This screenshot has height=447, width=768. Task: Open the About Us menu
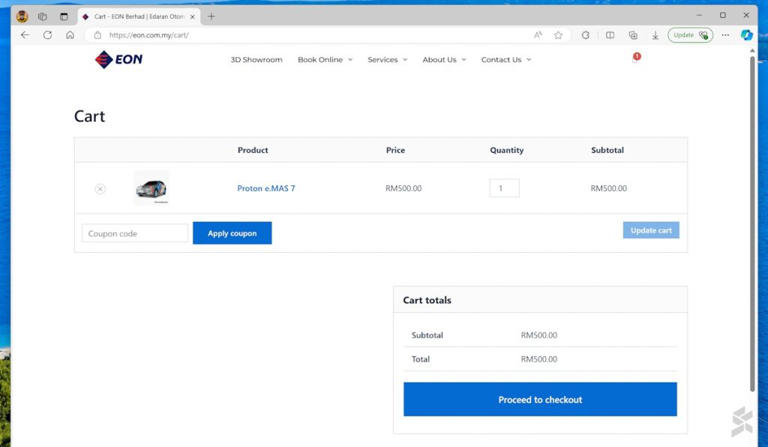439,60
